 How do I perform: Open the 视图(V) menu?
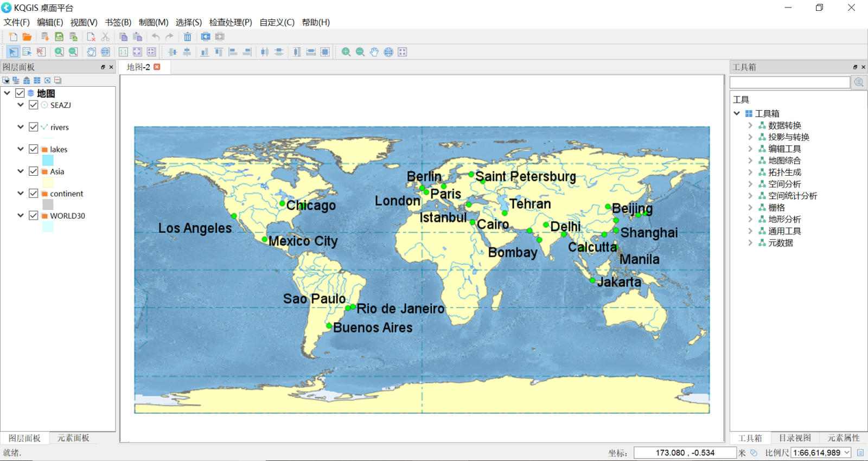pos(84,22)
